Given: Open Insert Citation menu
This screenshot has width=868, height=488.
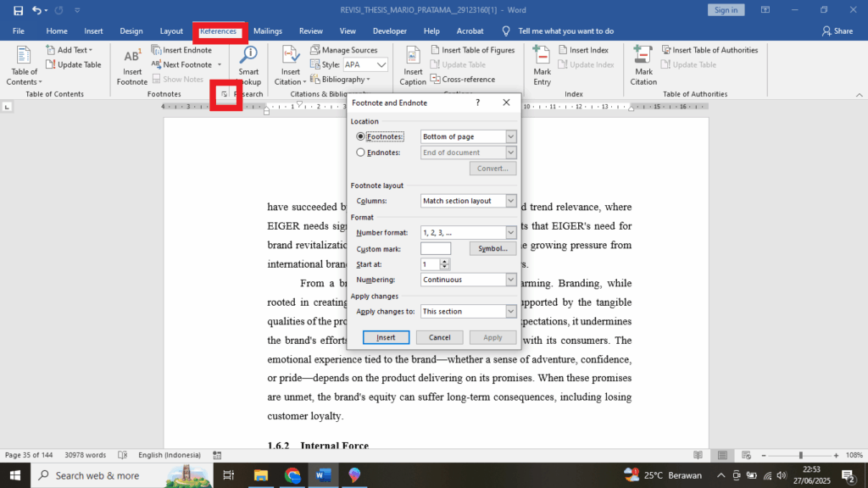Looking at the screenshot, I should [290, 66].
